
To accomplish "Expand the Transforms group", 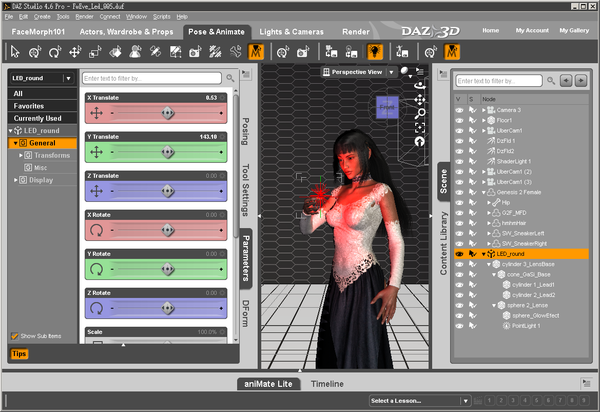I will pyautogui.click(x=21, y=155).
